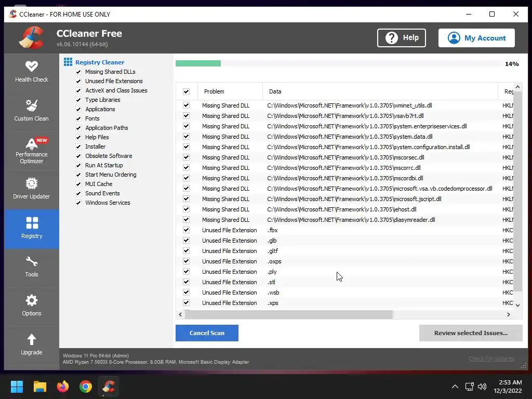Select the .gltf extension entry
The width and height of the screenshot is (532, 399).
coord(344,251)
